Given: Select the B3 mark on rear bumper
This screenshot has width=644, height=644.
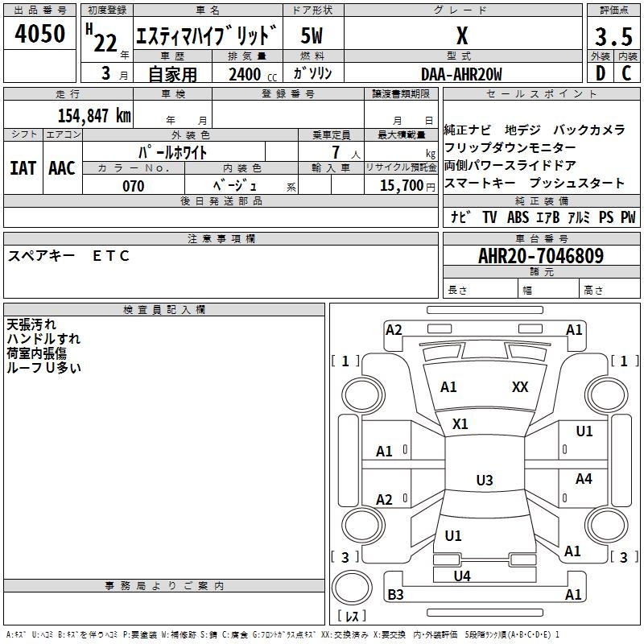Looking at the screenshot, I should point(395,594).
